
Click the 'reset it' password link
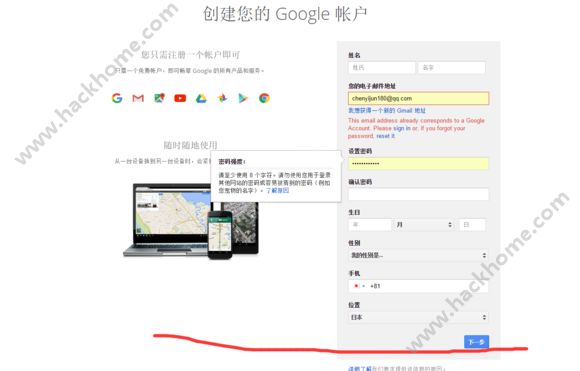pos(385,136)
